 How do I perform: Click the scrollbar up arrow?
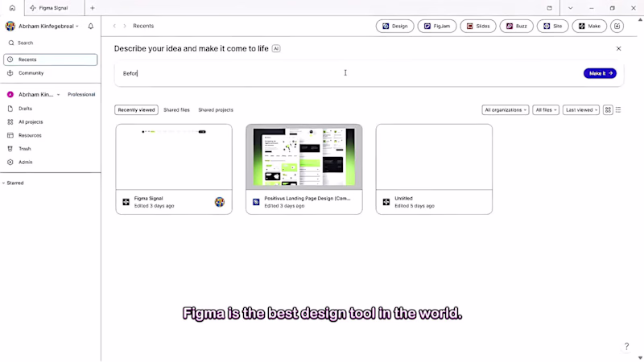tap(640, 19)
